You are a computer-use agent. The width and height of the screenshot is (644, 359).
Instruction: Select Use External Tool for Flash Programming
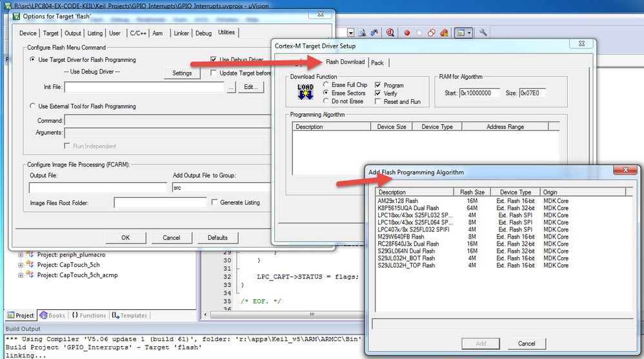pos(32,106)
